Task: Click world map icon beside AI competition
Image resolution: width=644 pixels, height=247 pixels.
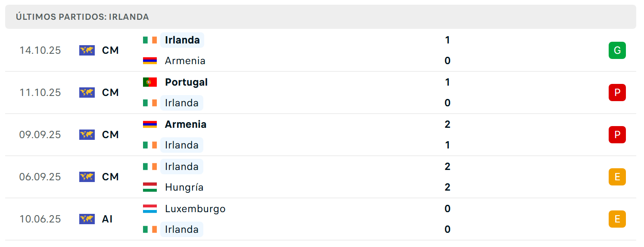Action: [x=87, y=219]
